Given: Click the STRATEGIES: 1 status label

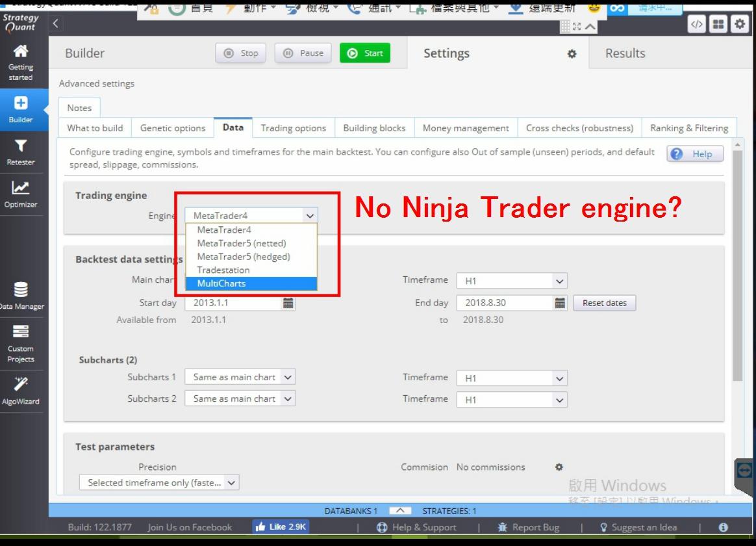Looking at the screenshot, I should point(449,511).
